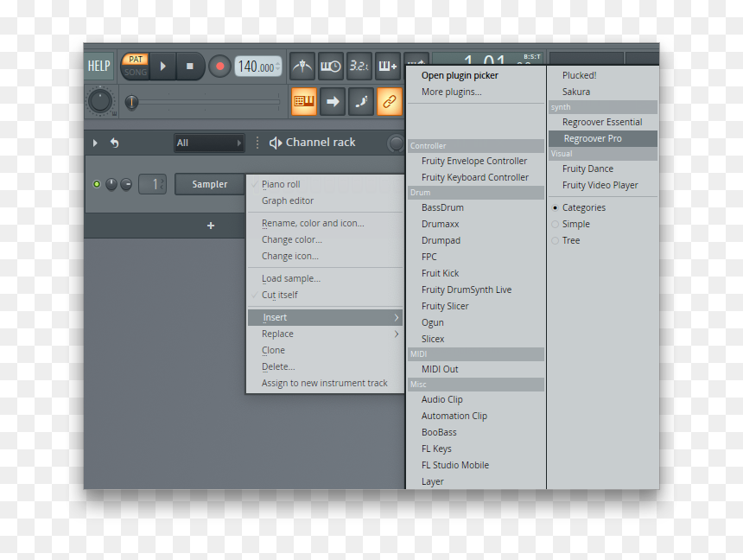Insert MIDI Out plugin
The width and height of the screenshot is (743, 560).
tap(476, 369)
